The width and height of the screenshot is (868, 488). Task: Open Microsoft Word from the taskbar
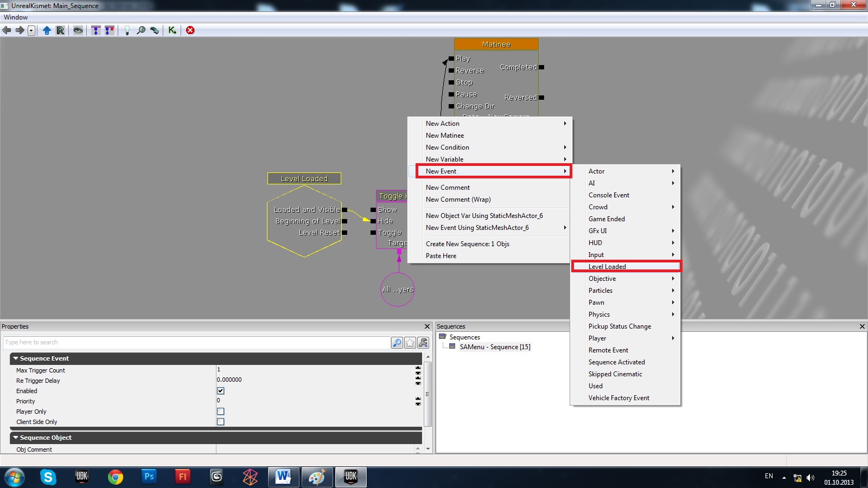[283, 477]
